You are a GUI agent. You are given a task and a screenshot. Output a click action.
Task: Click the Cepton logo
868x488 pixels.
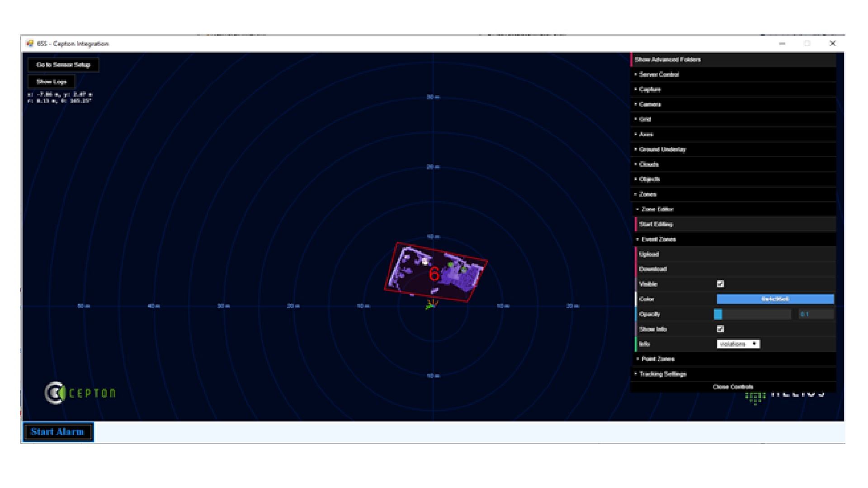[80, 393]
